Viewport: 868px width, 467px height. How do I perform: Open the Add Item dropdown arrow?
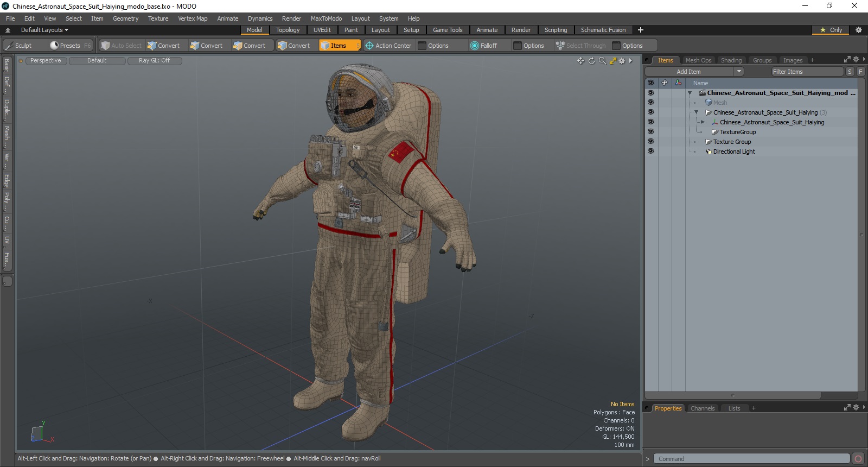click(738, 72)
